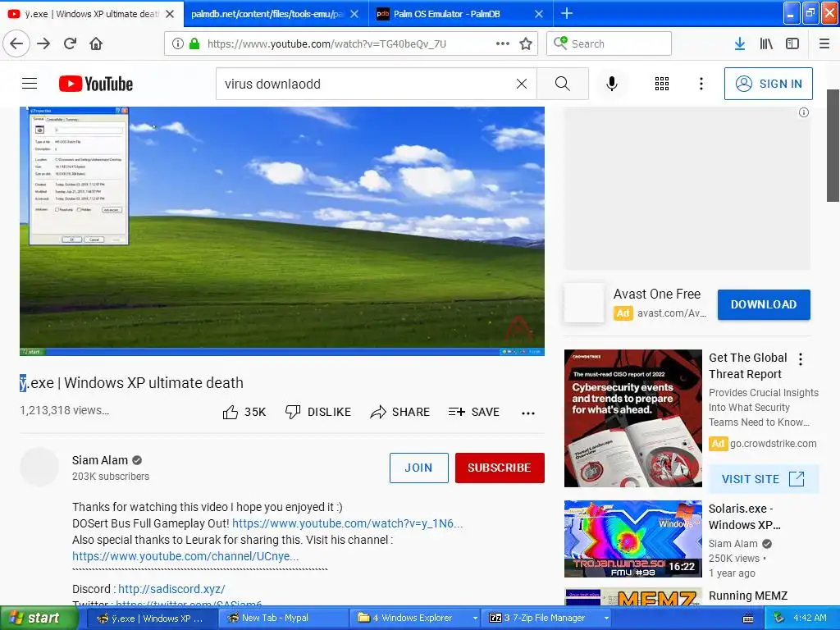Go back with browser back arrow
Screen dimensions: 840x630
click(16, 43)
